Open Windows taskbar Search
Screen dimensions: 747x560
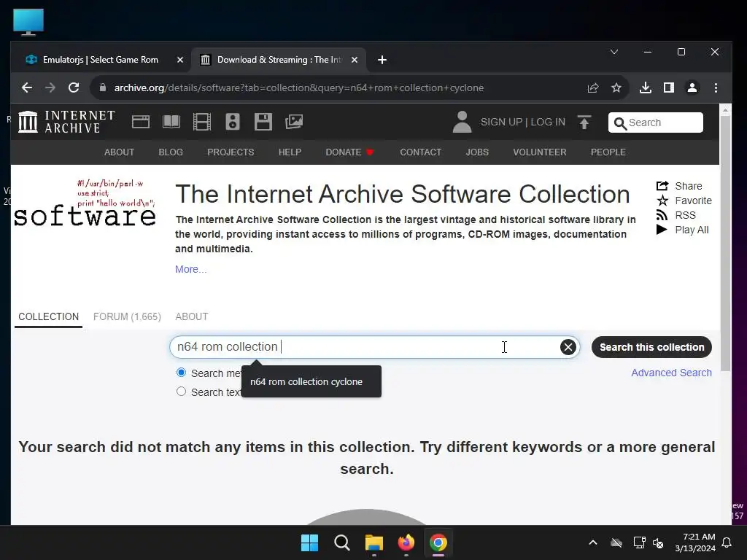click(x=341, y=542)
